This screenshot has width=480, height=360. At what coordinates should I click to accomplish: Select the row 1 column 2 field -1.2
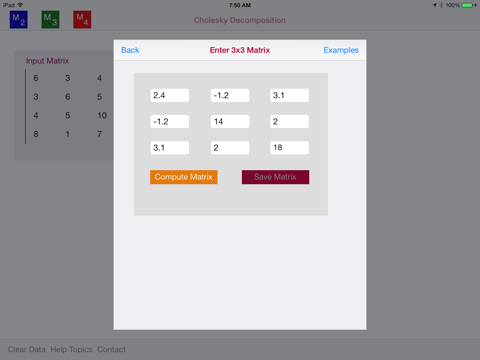[x=230, y=95]
